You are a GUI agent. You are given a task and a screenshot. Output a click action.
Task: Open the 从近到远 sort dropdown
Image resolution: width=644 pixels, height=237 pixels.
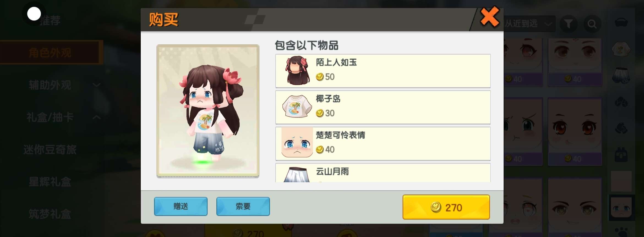pos(529,24)
